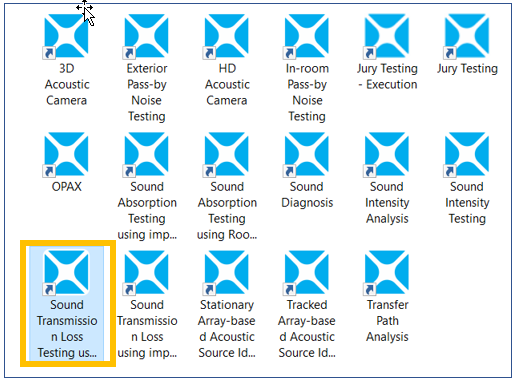517x381 pixels.
Task: Select the 3D Acoustic Camera shortcut
Action: pyautogui.click(x=66, y=36)
